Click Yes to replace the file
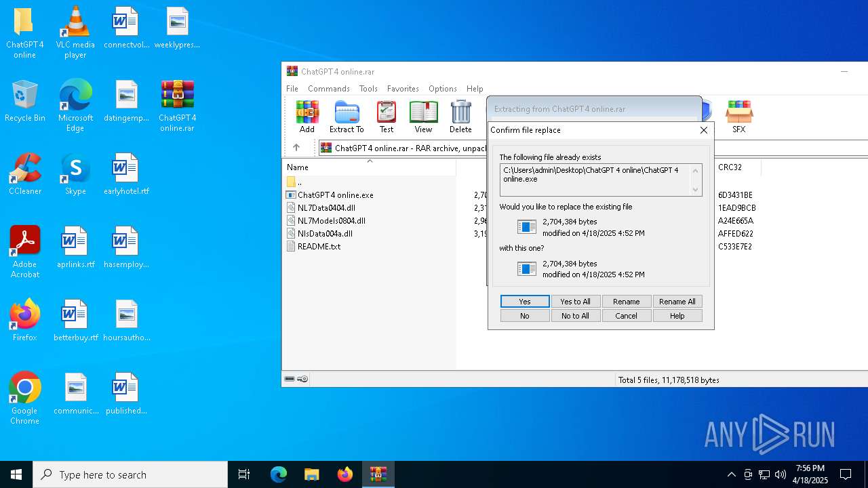This screenshot has height=488, width=868. pyautogui.click(x=525, y=302)
